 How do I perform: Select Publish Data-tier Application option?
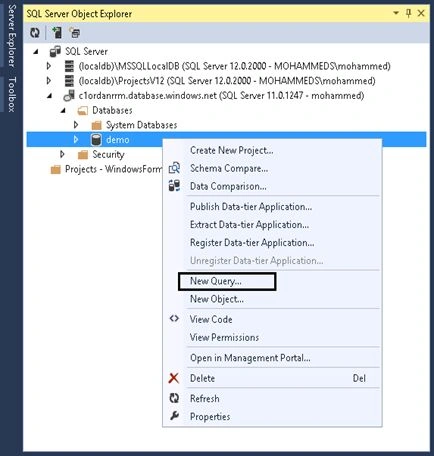pyautogui.click(x=251, y=207)
